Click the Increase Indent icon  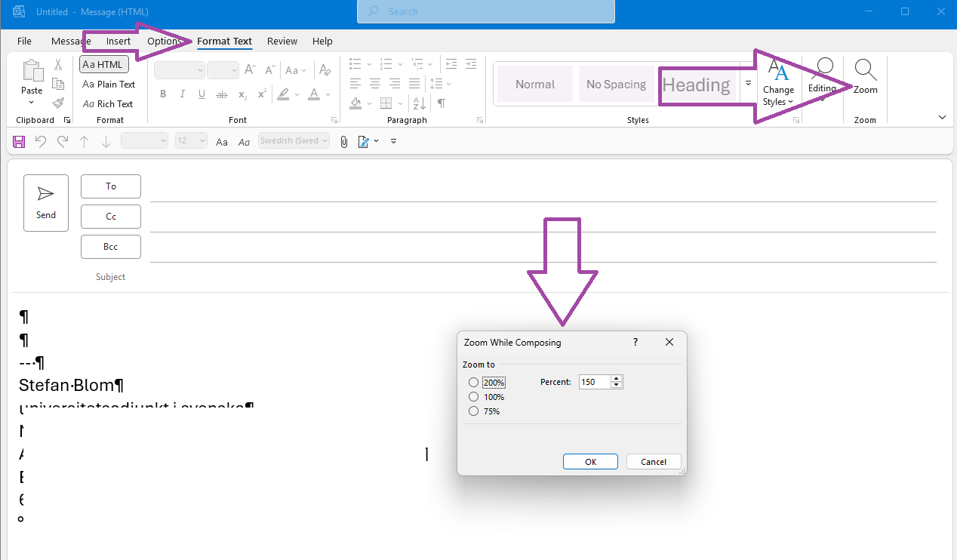pyautogui.click(x=471, y=64)
